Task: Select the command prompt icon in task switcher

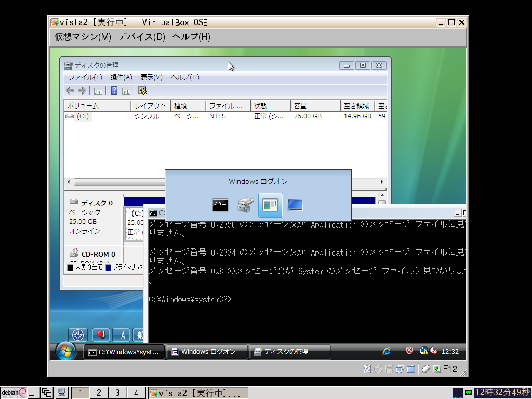Action: [220, 205]
